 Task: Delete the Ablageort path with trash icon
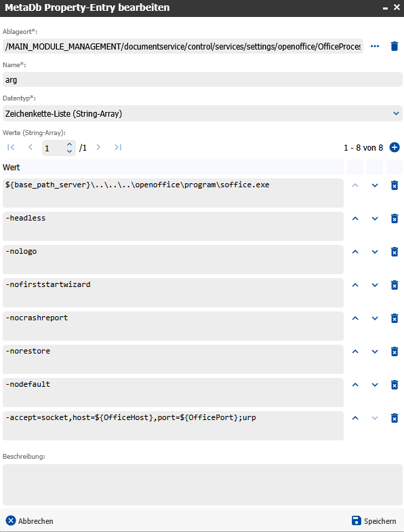click(x=395, y=46)
